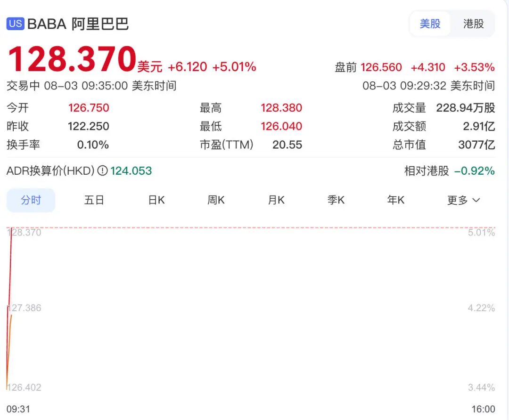Expand the 更多 chart options dropdown
509x420 pixels.
pos(464,200)
